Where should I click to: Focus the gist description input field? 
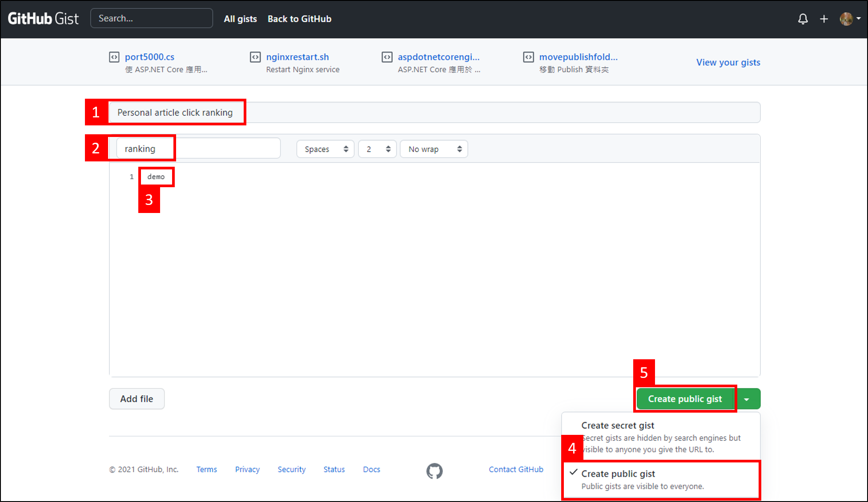coord(434,112)
